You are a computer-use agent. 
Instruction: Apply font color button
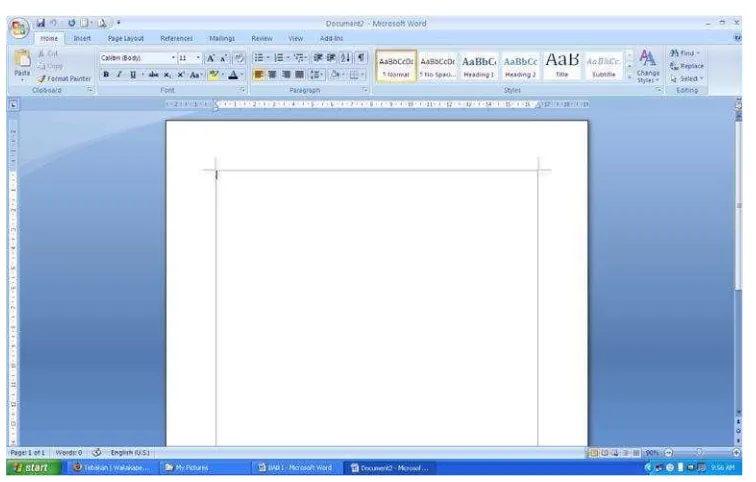click(233, 75)
